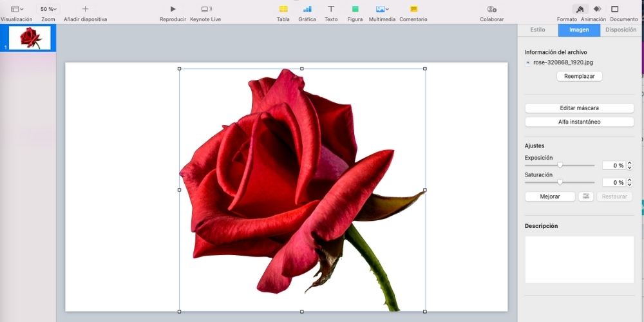
Task: Click the Restaurar button
Action: click(614, 196)
